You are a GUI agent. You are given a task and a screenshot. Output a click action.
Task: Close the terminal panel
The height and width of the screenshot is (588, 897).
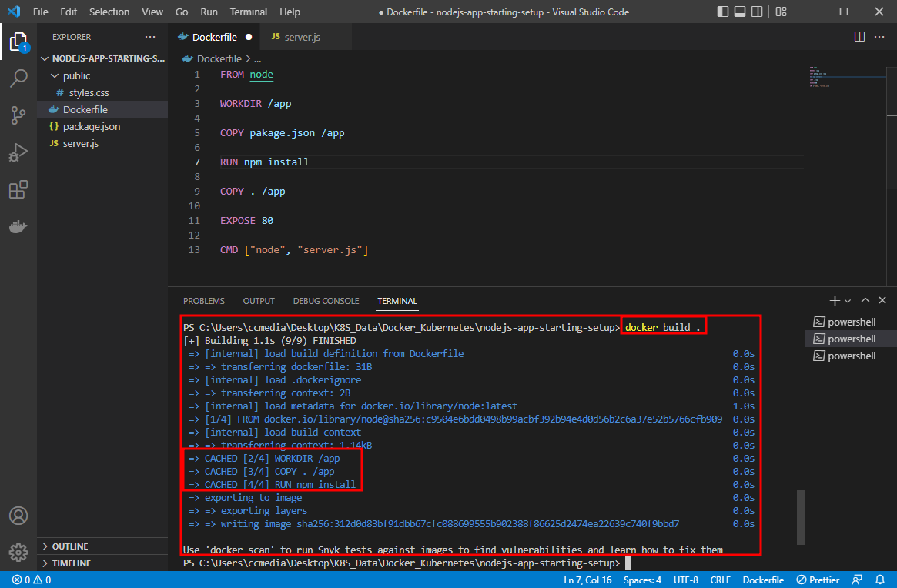(x=882, y=300)
